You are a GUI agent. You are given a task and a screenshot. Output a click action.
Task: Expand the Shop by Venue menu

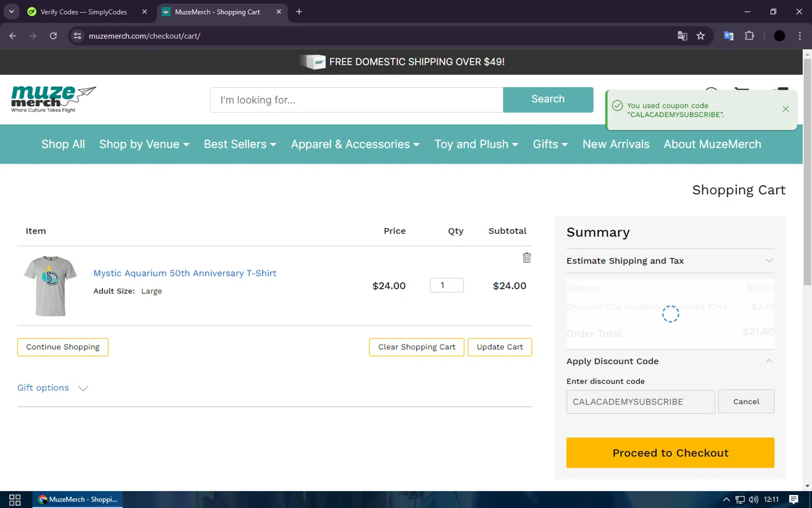click(x=145, y=144)
